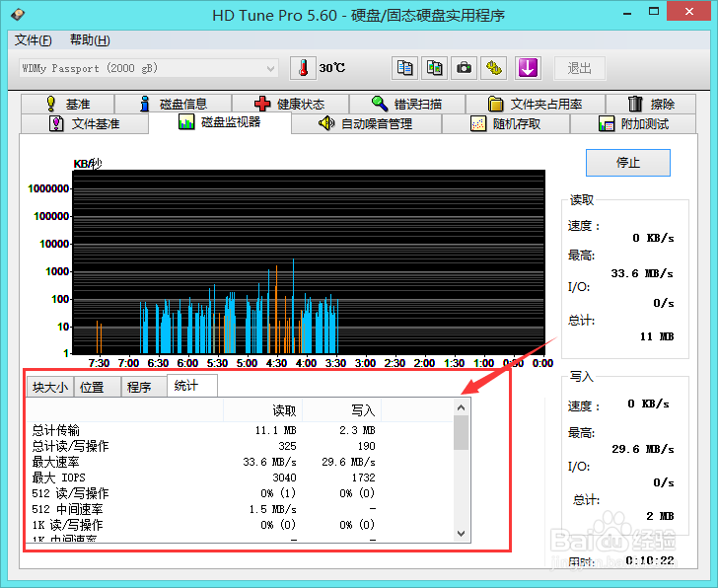Click the copy screenshot to clipboard icon
718x588 pixels.
pos(434,68)
